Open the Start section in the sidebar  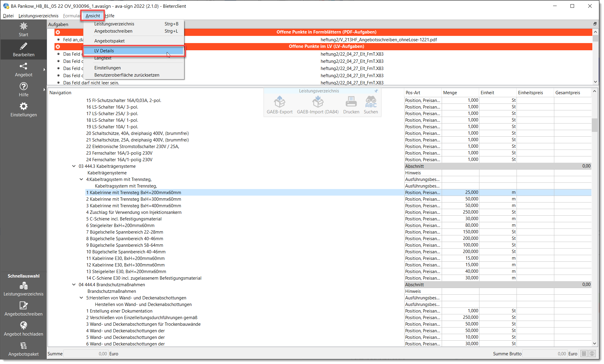pos(23,29)
